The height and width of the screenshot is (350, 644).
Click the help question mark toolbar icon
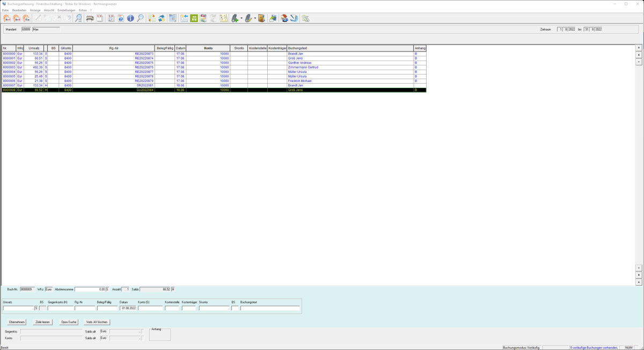point(120,18)
